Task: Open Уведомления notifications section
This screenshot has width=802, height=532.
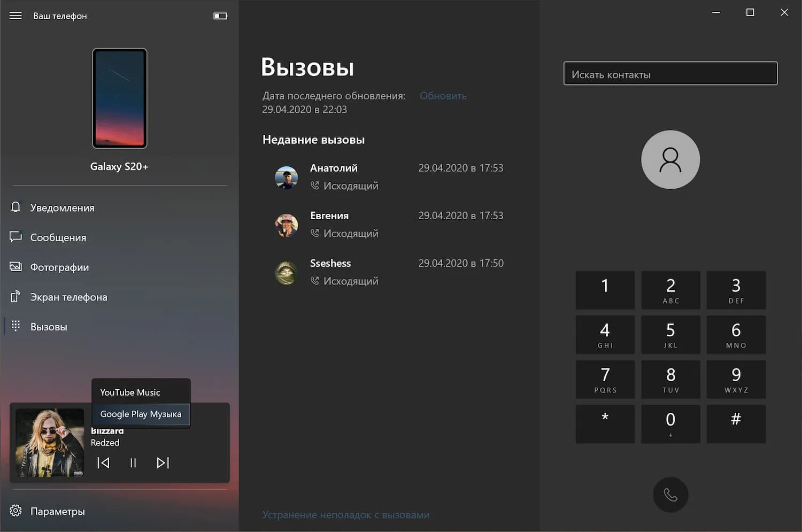Action: coord(119,207)
